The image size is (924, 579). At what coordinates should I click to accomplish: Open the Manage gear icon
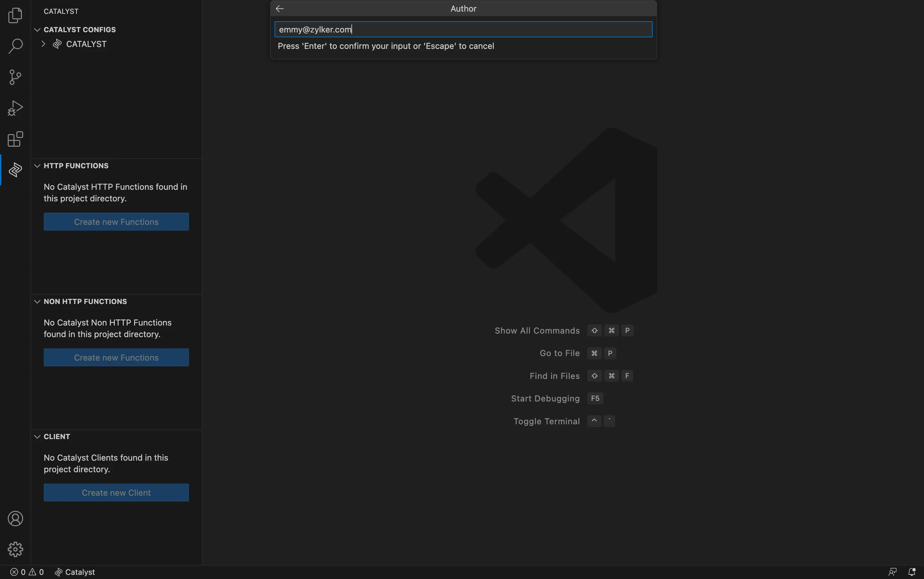click(15, 549)
